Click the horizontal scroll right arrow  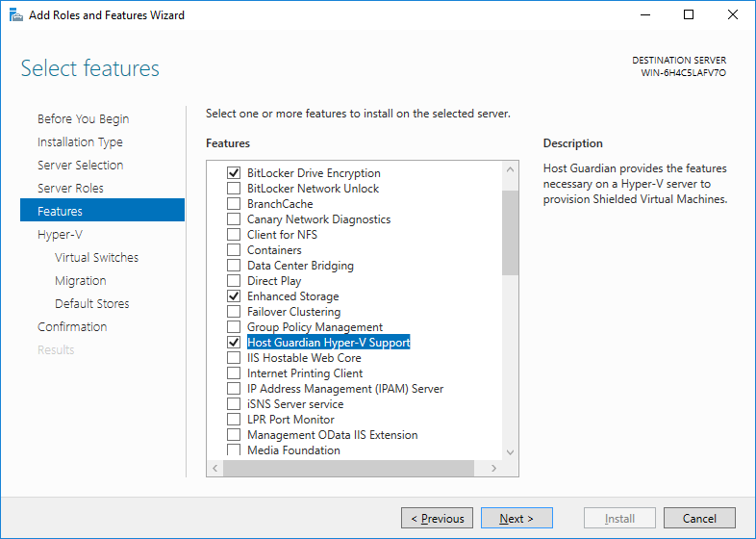[493, 468]
